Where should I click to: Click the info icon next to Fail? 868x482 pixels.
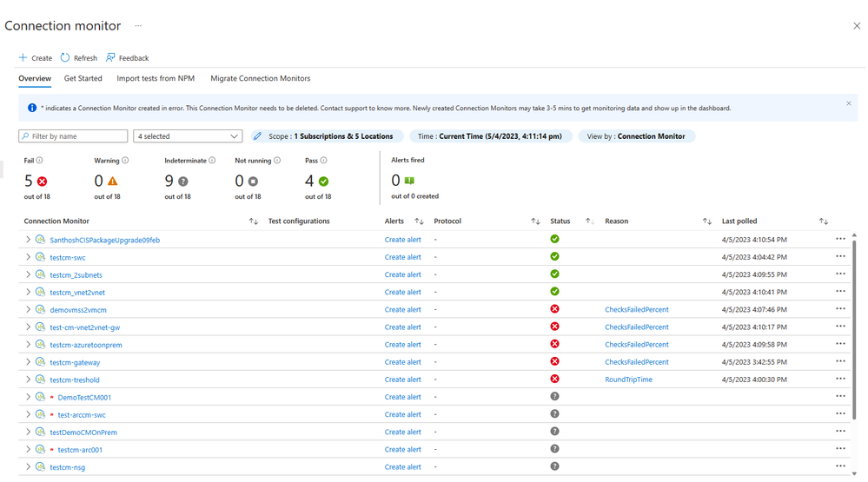click(39, 161)
